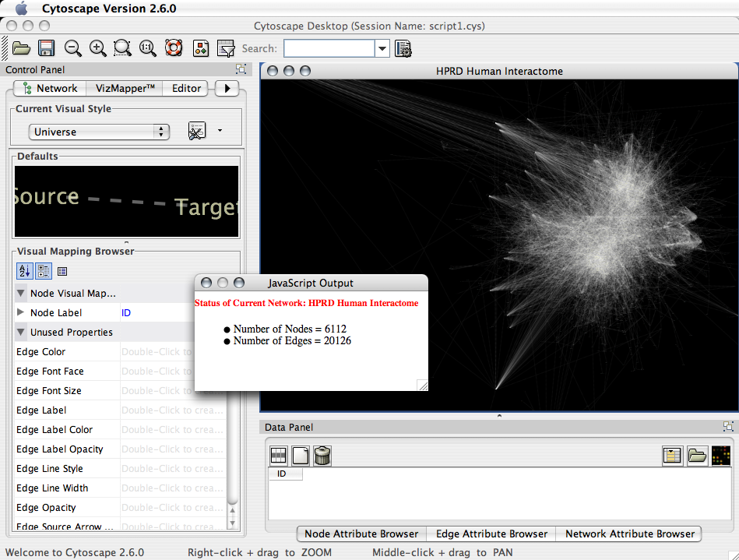
Task: Toggle alphabetical sort in Visual Mapping Browser
Action: coord(24,271)
